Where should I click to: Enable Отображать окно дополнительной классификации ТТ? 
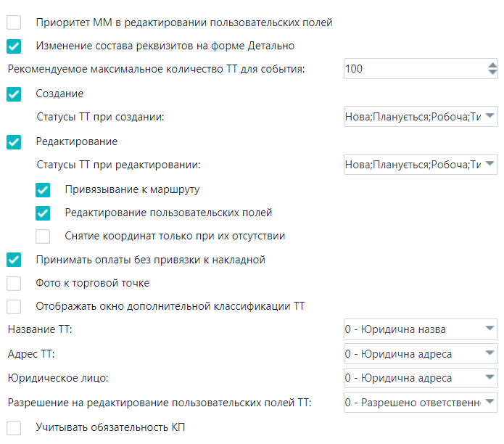click(x=14, y=306)
